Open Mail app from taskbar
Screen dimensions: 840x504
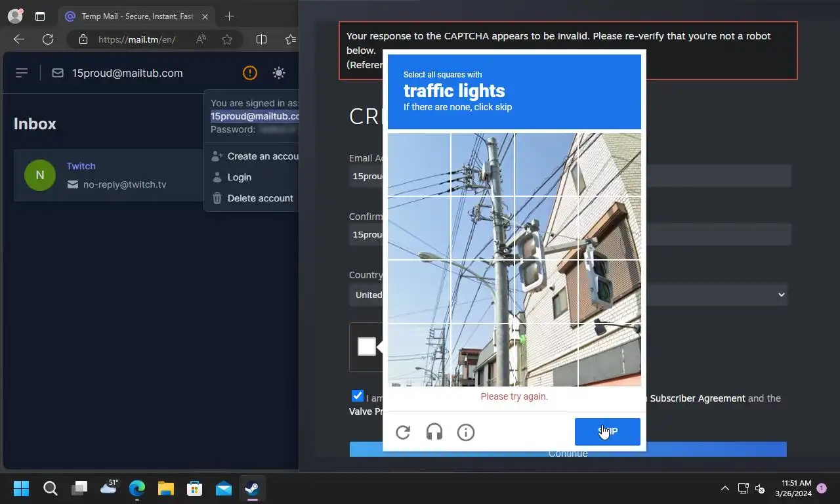coord(224,488)
